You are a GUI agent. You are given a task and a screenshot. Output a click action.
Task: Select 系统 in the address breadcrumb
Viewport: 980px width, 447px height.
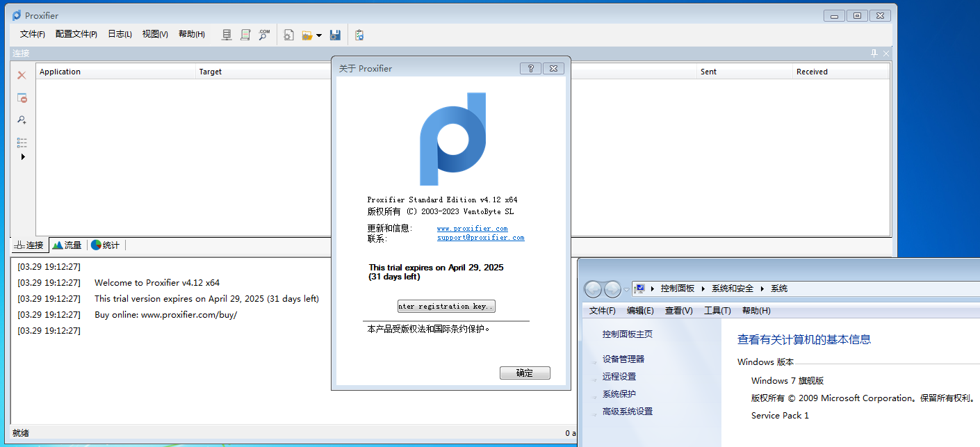pyautogui.click(x=779, y=288)
